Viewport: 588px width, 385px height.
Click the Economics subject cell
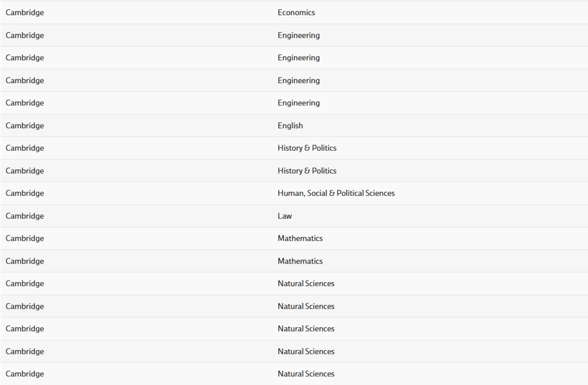pos(296,13)
